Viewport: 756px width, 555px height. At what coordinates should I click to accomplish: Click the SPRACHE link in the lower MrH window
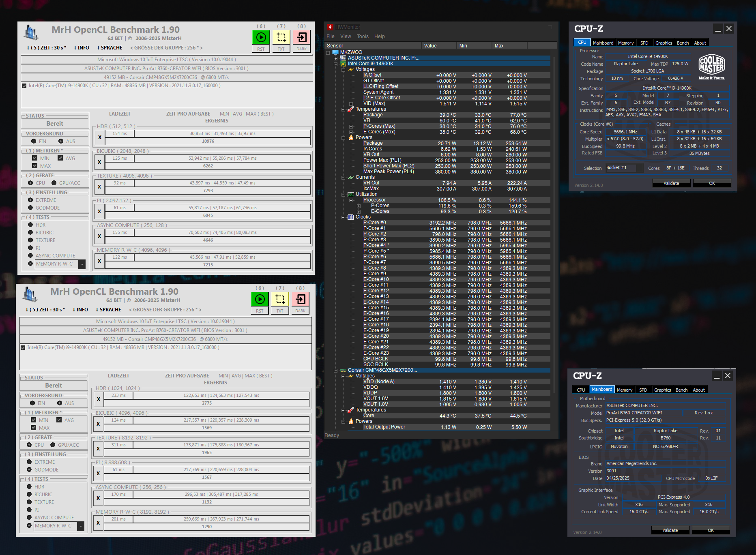[x=108, y=310]
